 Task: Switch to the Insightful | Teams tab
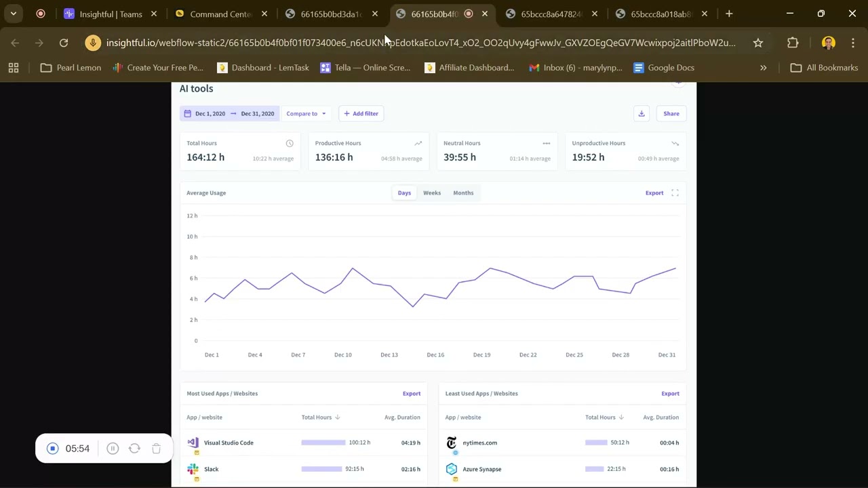click(111, 14)
